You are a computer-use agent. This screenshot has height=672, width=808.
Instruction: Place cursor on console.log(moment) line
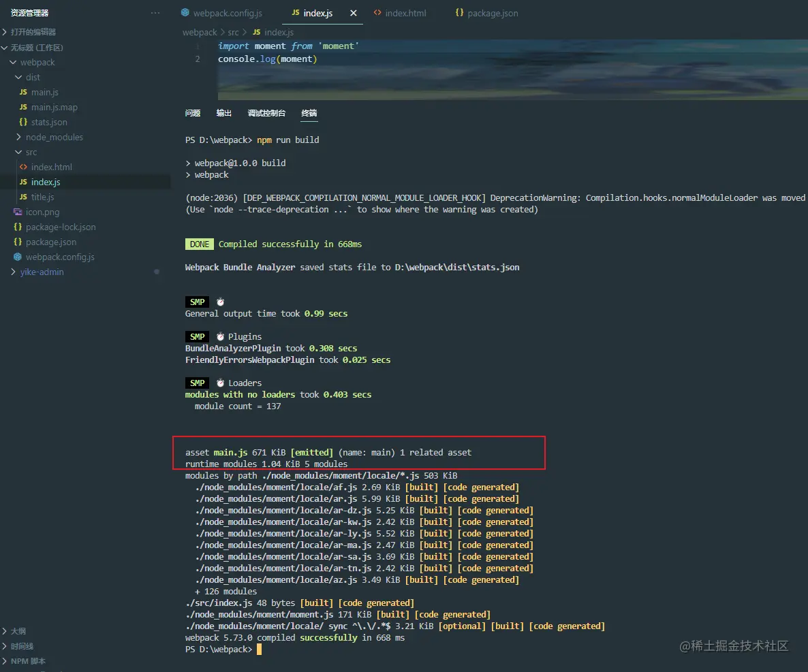coord(268,59)
